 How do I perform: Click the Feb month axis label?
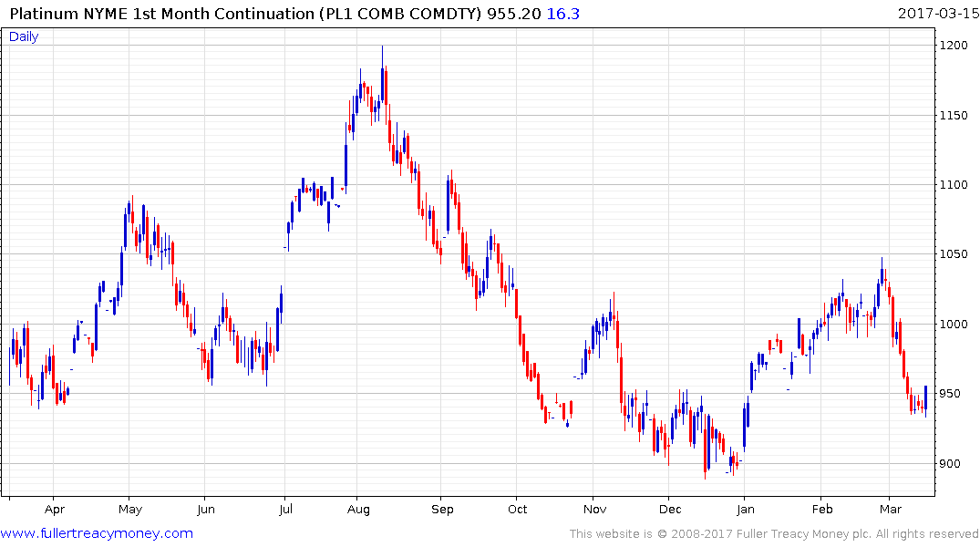(x=822, y=510)
